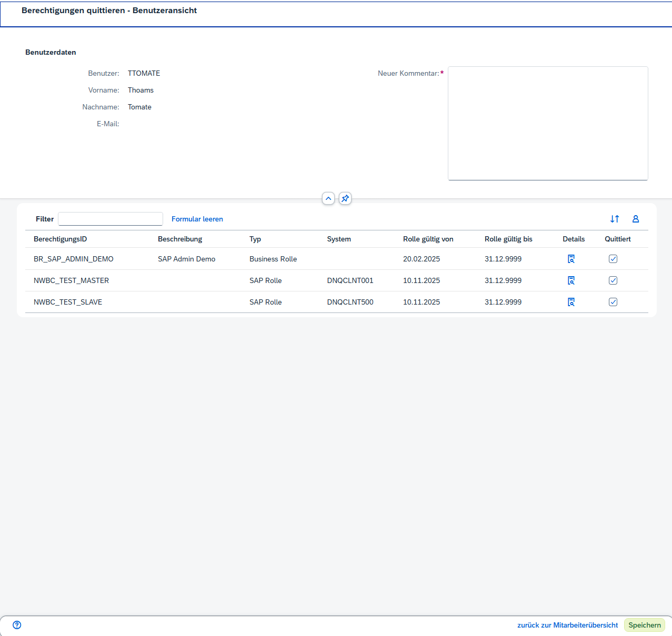The image size is (672, 636).
Task: Click the System column header
Action: coord(339,239)
